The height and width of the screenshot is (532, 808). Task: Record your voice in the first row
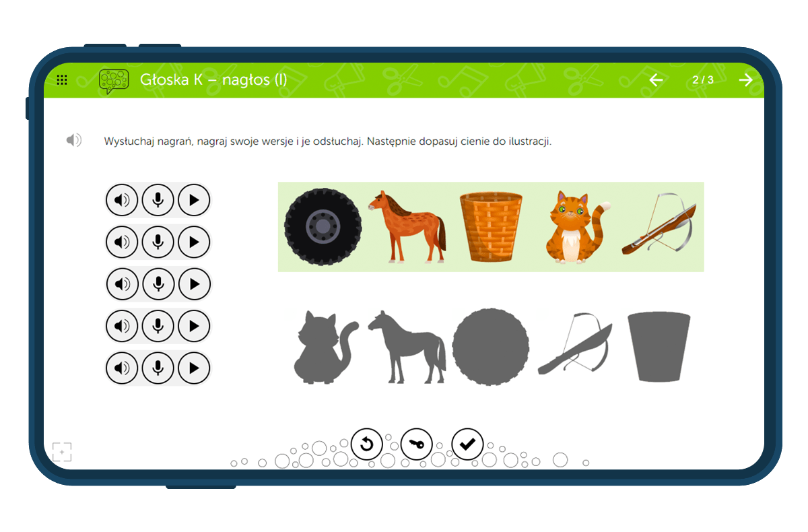[158, 200]
